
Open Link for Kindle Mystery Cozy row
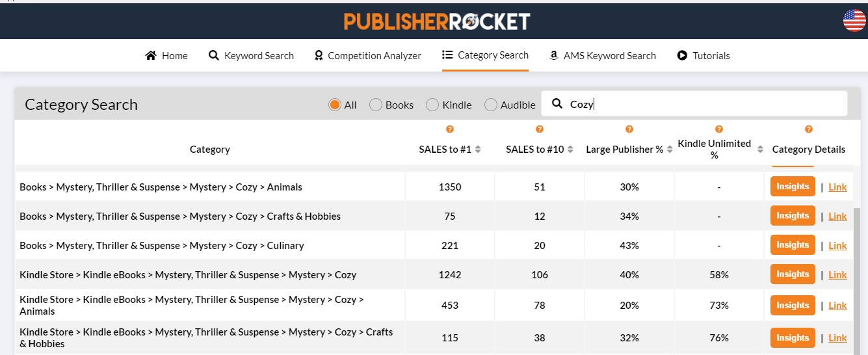tap(837, 275)
